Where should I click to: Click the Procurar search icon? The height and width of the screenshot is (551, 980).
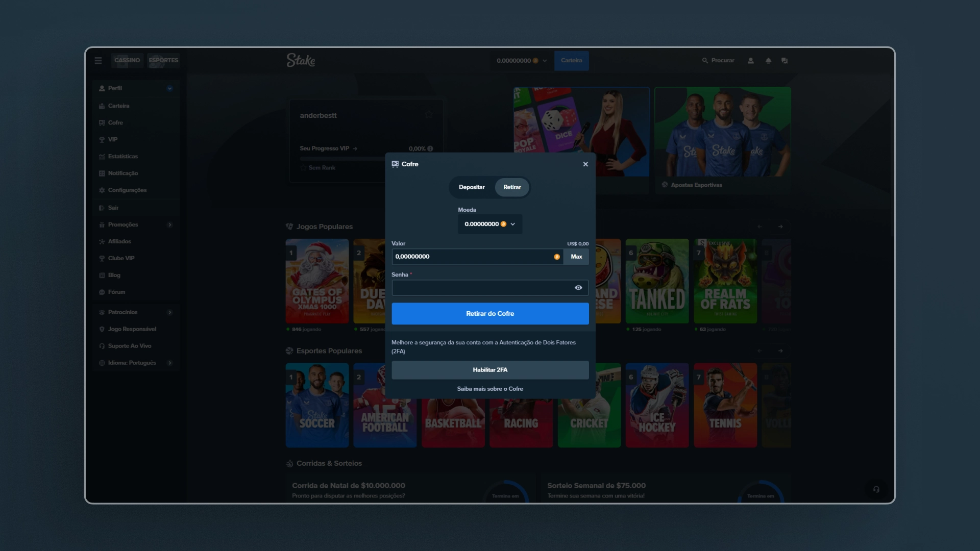point(705,60)
